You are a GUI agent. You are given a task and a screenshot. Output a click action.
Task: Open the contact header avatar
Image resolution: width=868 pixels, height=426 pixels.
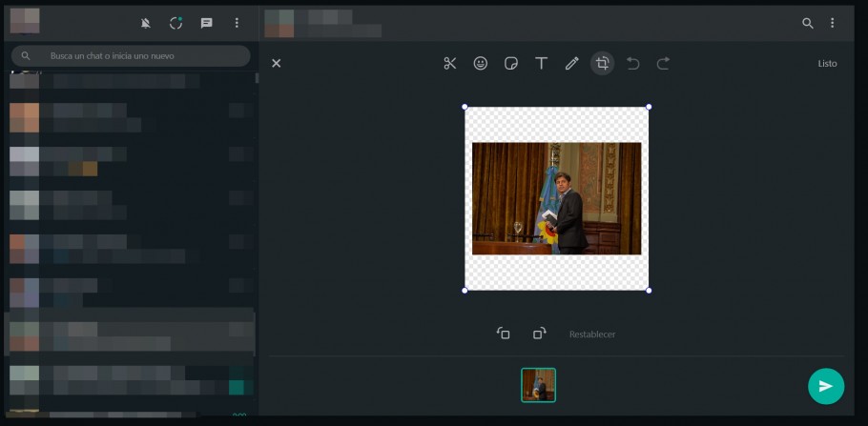(279, 23)
